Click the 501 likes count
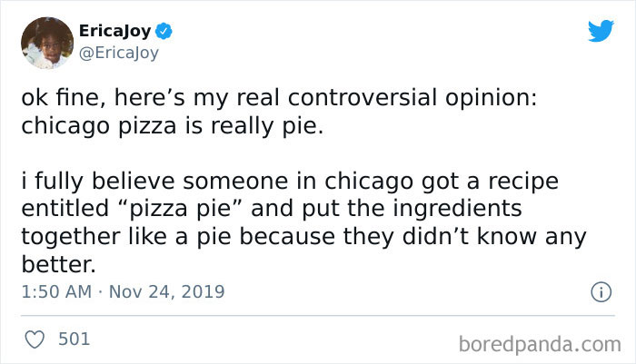The image size is (636, 364). 74,339
